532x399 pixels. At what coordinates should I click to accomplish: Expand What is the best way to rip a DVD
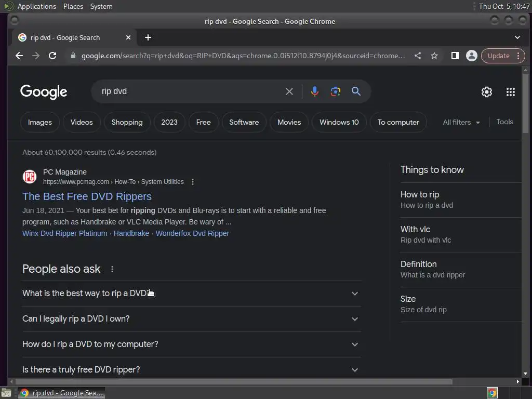pos(191,294)
